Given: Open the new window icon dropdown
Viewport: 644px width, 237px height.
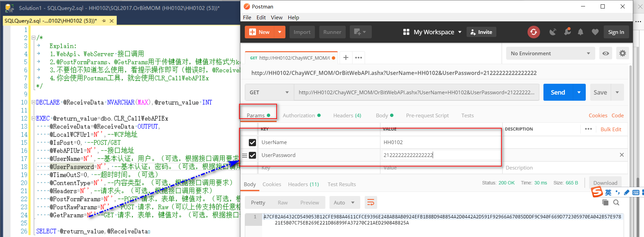Looking at the screenshot, I should click(360, 32).
